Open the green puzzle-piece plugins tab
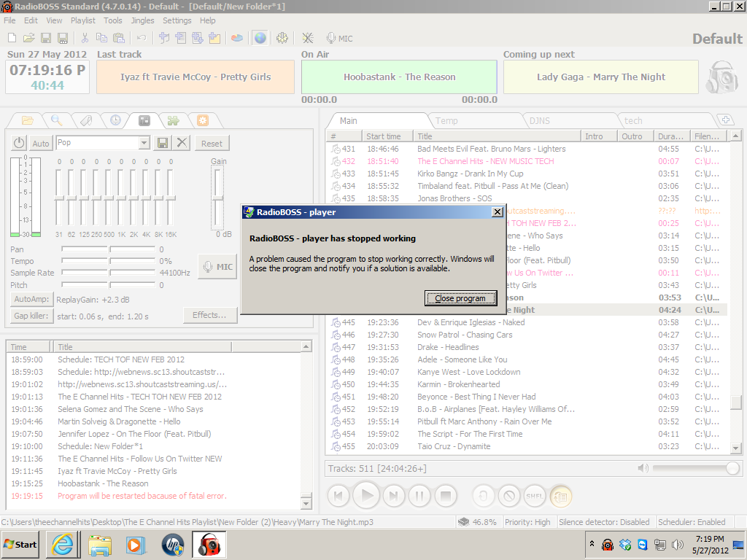747x560 pixels. coord(173,120)
